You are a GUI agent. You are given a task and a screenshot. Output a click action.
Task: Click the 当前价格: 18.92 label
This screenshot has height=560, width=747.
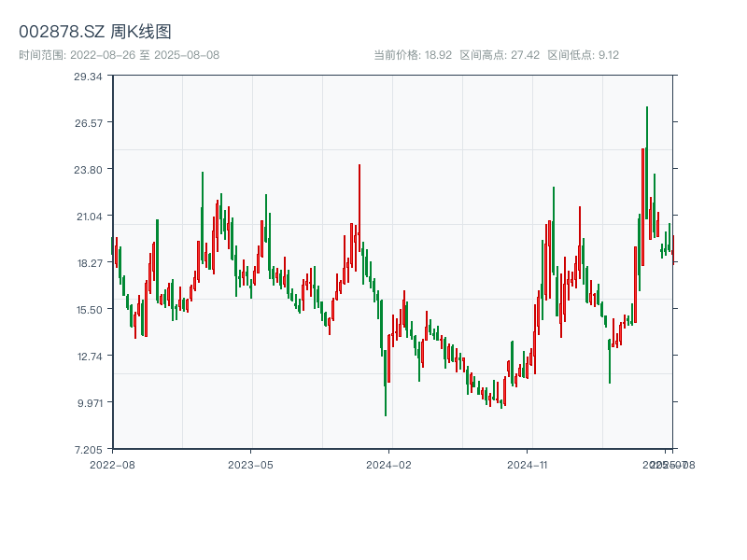pos(413,55)
